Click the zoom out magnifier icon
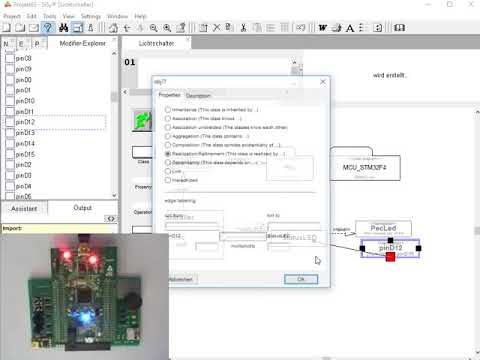The height and width of the screenshot is (360, 480). (x=153, y=28)
